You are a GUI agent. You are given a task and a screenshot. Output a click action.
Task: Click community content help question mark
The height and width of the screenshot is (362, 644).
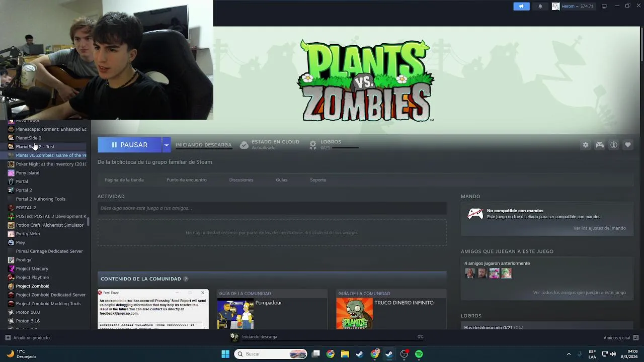coord(186,279)
